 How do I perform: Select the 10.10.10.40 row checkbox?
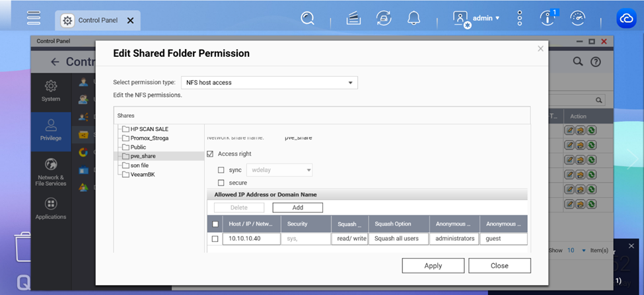[215, 239]
